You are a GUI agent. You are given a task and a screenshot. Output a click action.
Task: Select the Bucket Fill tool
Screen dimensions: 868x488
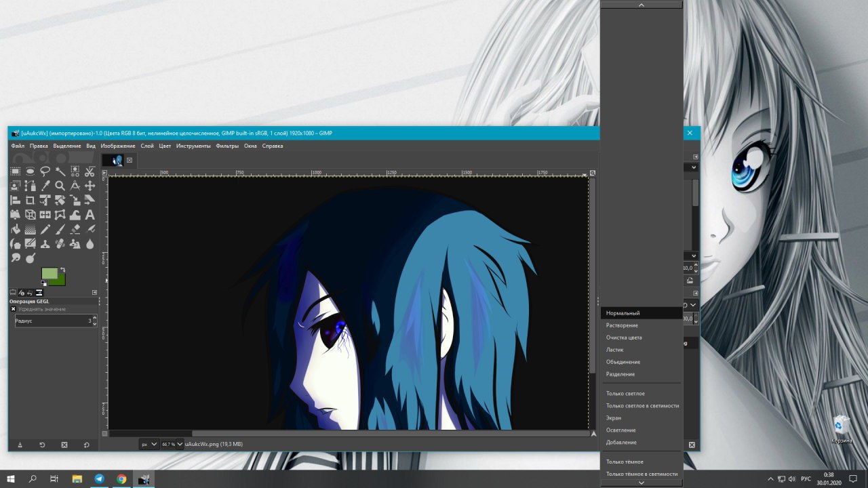(x=16, y=229)
